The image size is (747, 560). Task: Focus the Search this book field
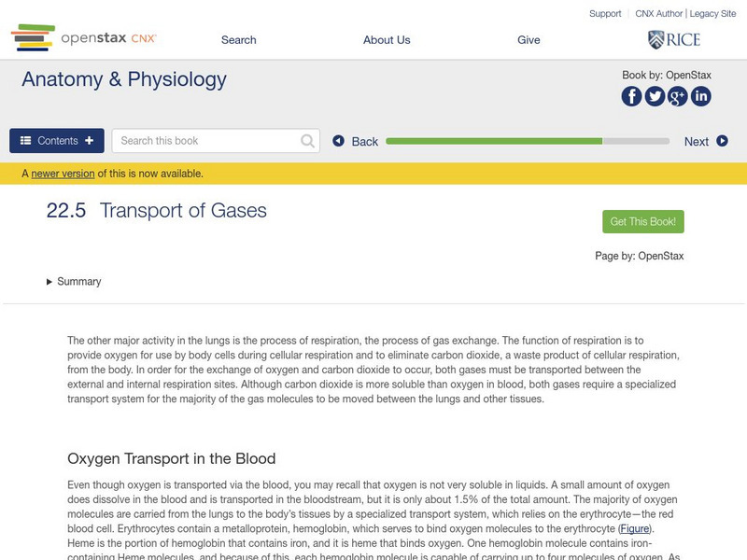207,141
